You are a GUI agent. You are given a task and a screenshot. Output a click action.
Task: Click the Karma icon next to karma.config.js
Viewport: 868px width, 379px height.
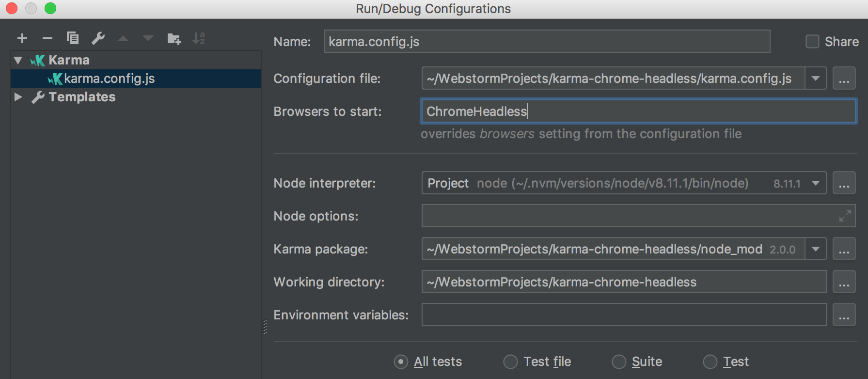(x=55, y=79)
